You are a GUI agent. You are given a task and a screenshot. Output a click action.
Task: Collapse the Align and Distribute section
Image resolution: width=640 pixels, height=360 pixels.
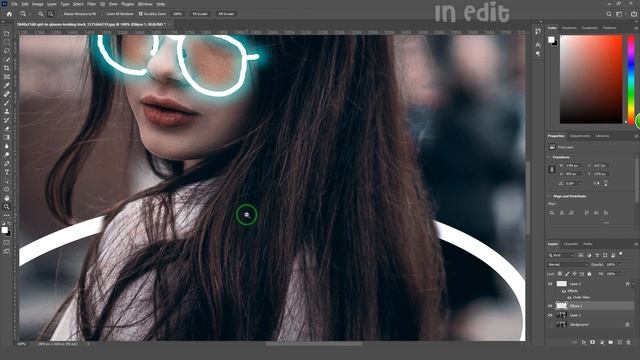[x=549, y=196]
